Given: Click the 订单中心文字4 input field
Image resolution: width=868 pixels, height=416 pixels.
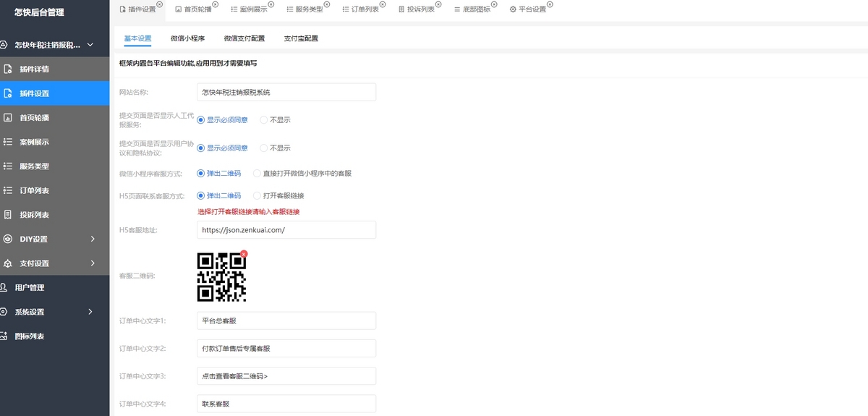Looking at the screenshot, I should pos(286,403).
